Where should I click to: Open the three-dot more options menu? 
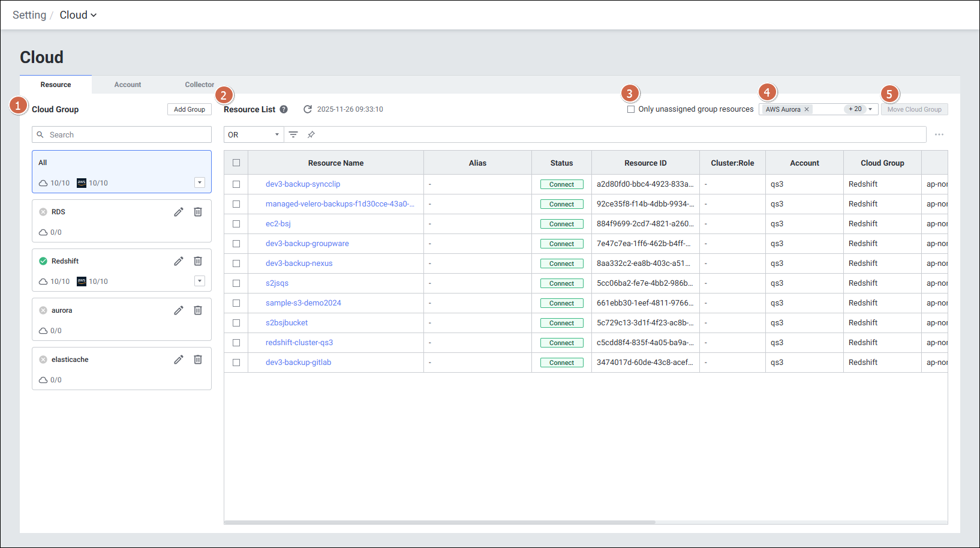point(939,134)
